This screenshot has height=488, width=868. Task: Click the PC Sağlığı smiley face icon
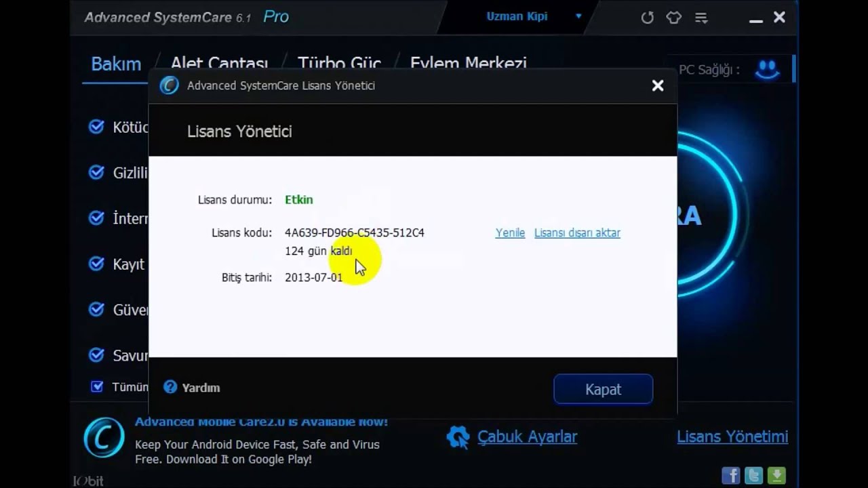click(768, 68)
